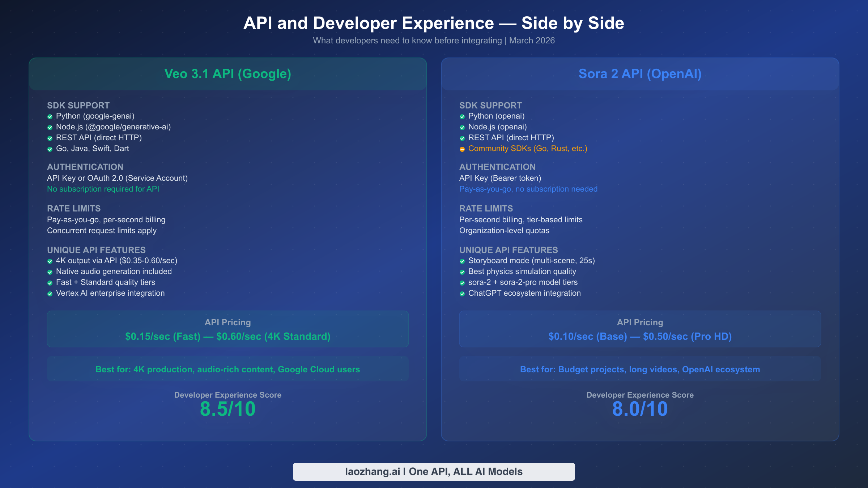Select the Pay-as-you-go, no subscription needed text

528,189
